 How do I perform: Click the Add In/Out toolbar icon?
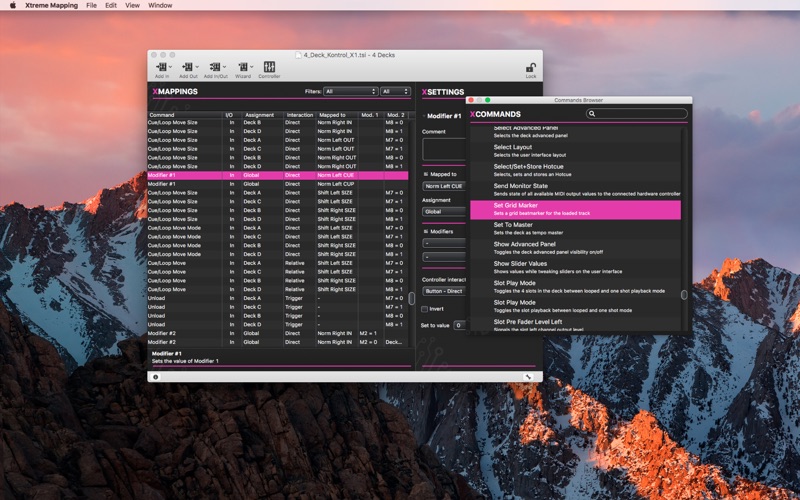pyautogui.click(x=215, y=67)
